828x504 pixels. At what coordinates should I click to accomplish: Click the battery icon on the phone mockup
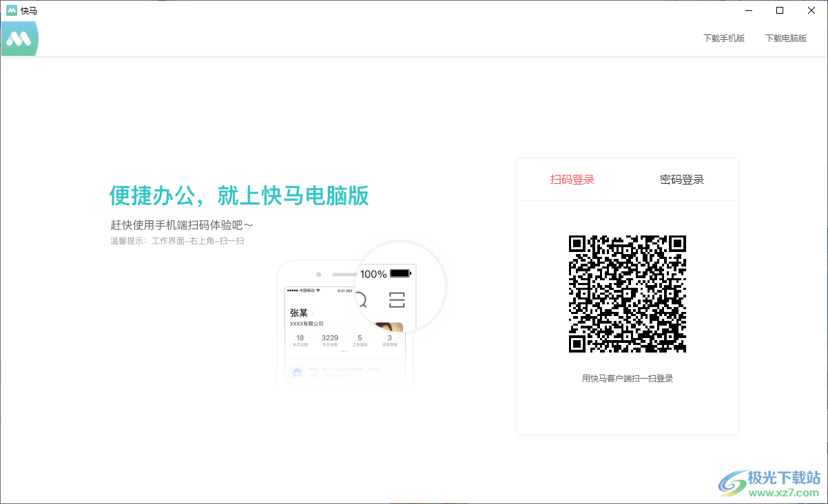pyautogui.click(x=400, y=273)
